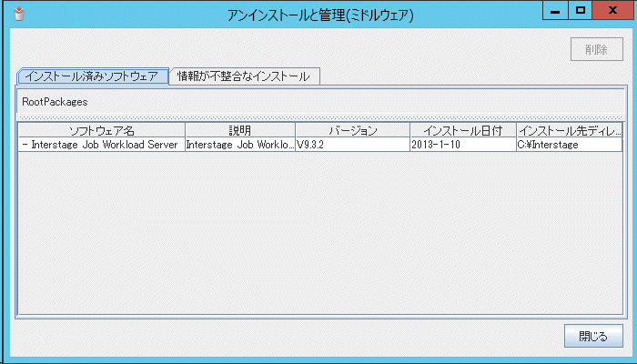
Task: Click the V9.3.2 version cell
Action: 353,145
